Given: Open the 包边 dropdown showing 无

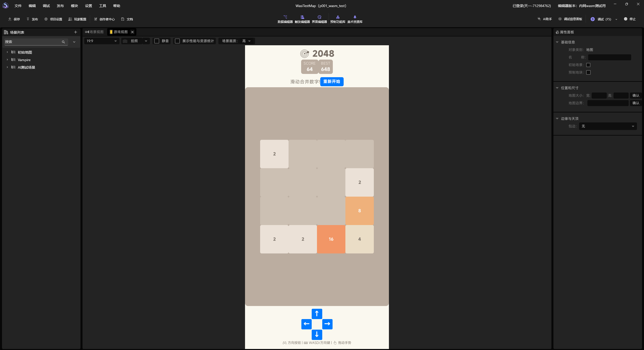Looking at the screenshot, I should 608,126.
